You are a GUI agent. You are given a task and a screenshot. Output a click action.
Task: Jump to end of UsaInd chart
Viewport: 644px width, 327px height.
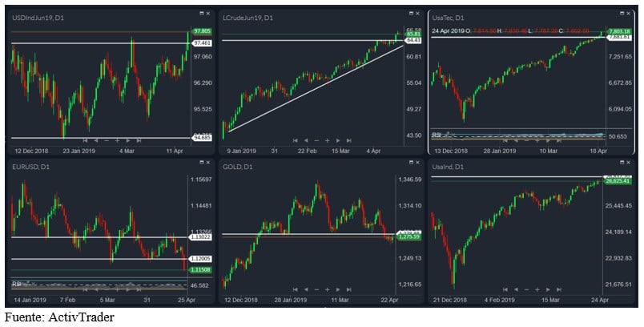click(x=558, y=289)
